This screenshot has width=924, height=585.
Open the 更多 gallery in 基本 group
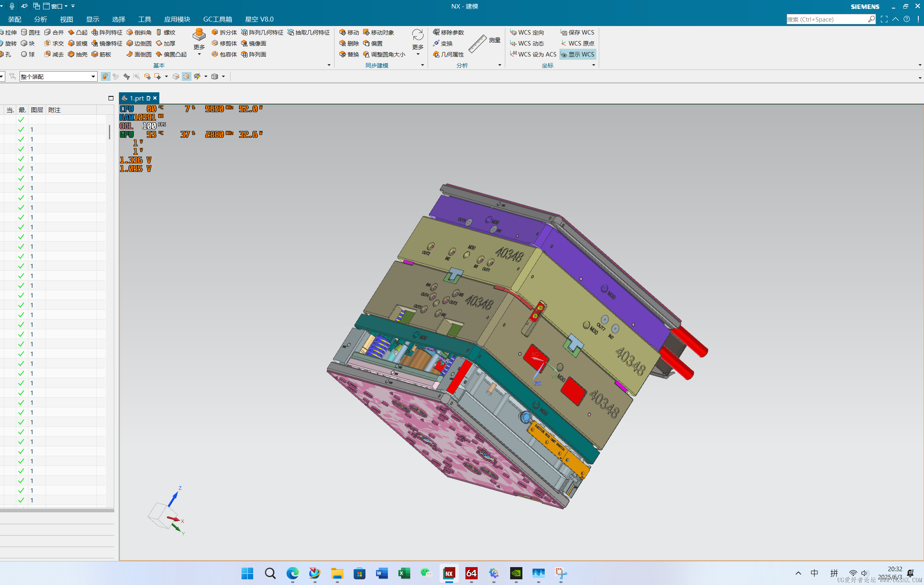(199, 43)
